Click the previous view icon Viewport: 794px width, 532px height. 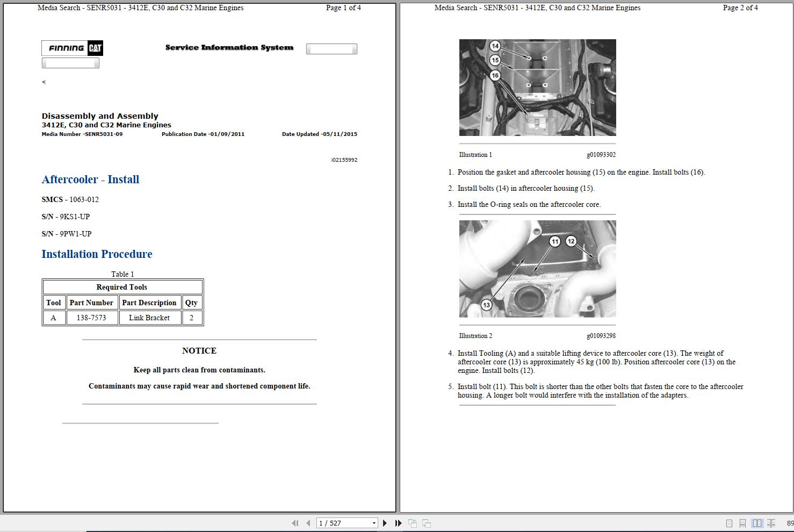pyautogui.click(x=412, y=523)
